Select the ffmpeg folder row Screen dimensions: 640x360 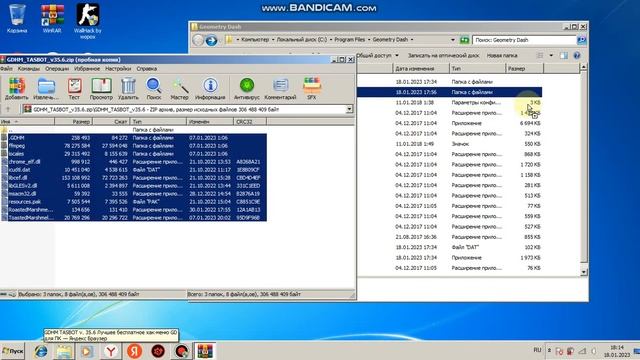[133, 146]
